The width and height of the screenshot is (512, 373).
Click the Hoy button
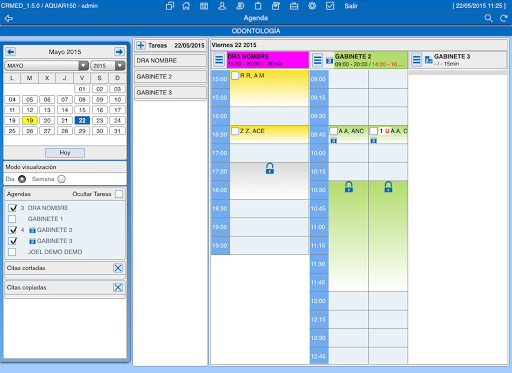pyautogui.click(x=65, y=153)
